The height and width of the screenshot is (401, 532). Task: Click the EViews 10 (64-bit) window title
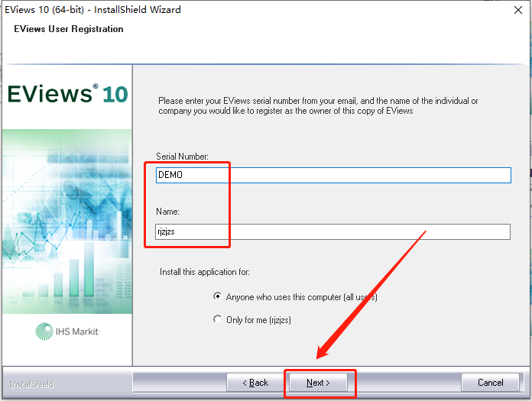[x=92, y=9]
